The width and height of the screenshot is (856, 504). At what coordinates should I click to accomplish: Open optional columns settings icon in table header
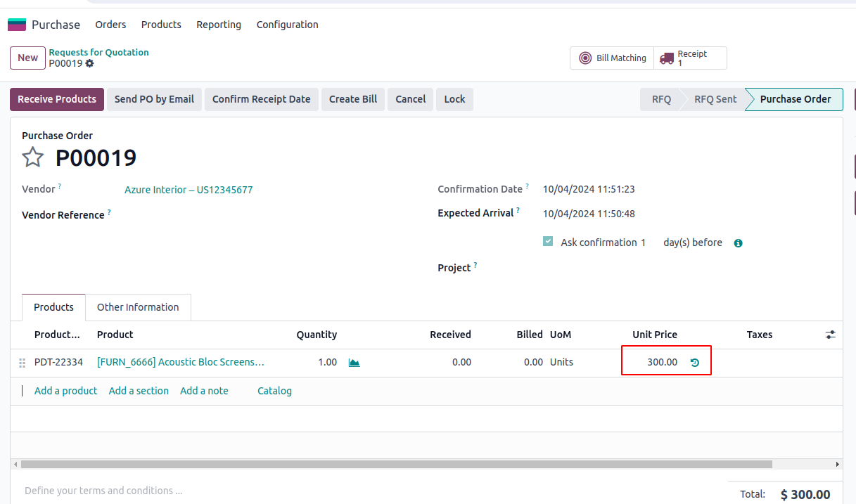click(x=831, y=335)
